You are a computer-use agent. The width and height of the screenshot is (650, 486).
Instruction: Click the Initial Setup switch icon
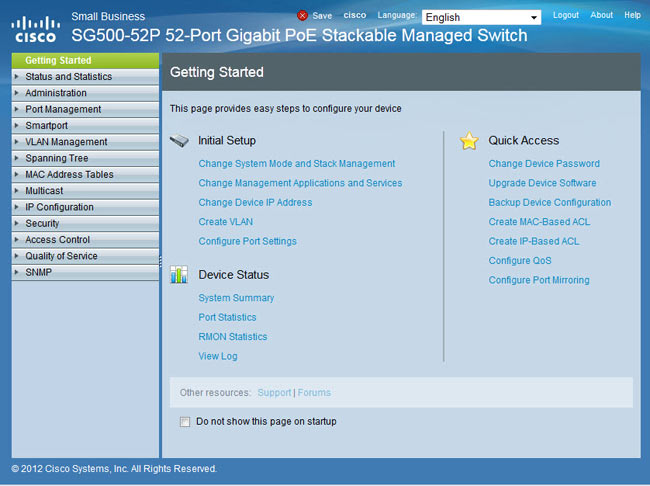pos(179,141)
